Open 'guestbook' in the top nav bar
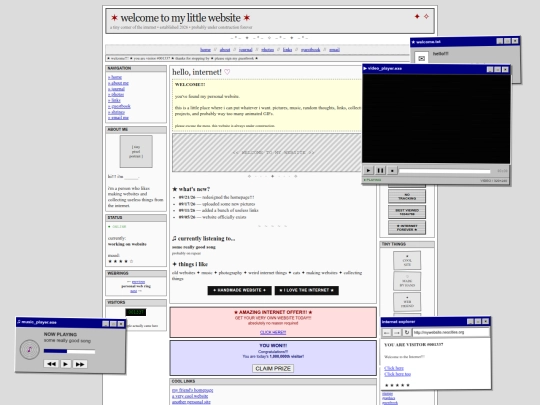This screenshot has width=540, height=405. (x=311, y=50)
